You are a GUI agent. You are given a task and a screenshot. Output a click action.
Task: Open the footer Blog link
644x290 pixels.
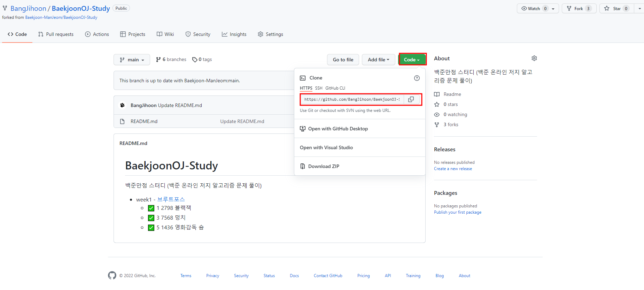pyautogui.click(x=440, y=276)
